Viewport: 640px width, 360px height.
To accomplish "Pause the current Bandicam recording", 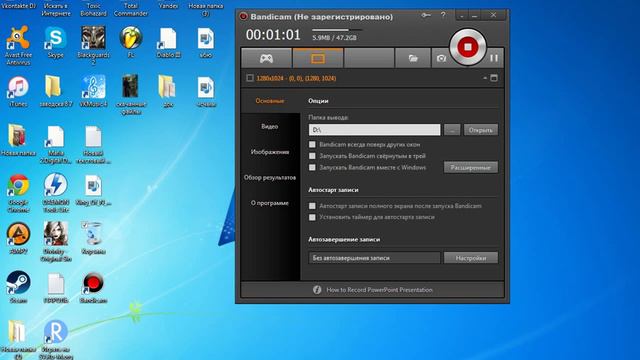I will pos(494,58).
